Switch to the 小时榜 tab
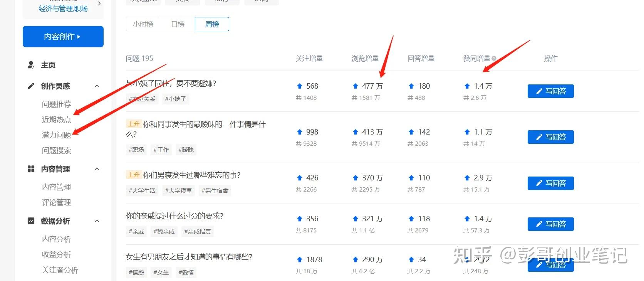Screen dimensions: 644x281 (143, 24)
